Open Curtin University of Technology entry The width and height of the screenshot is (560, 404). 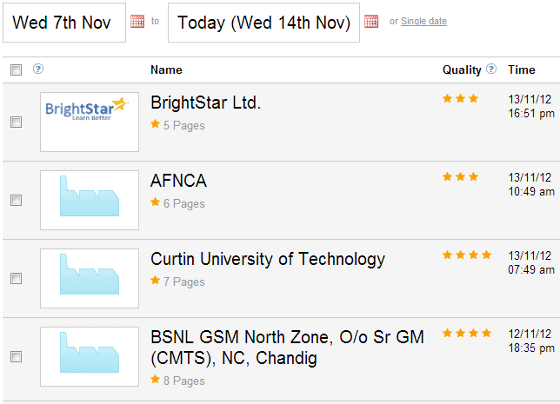[268, 259]
